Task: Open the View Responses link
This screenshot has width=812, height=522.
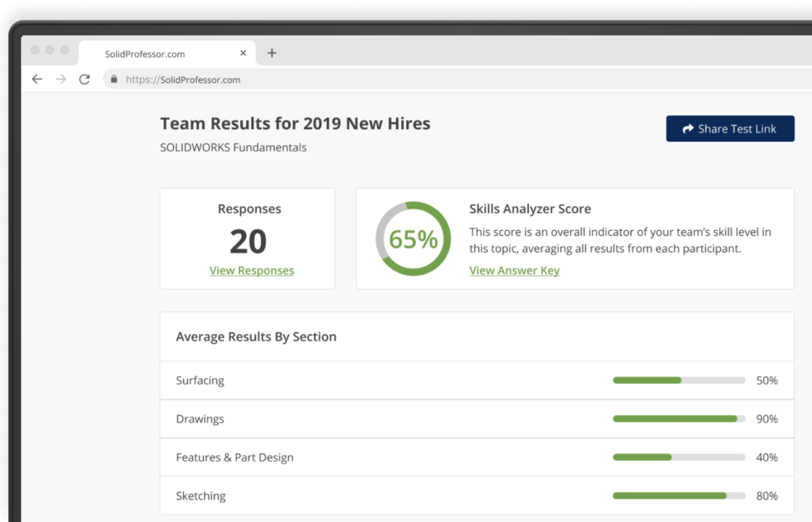Action: 251,270
